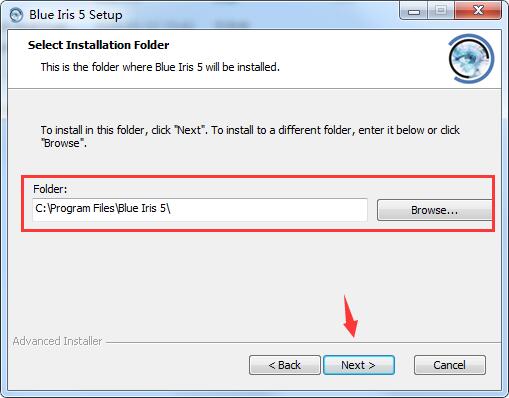Click into the Folder path text field
The image size is (509, 398).
click(200, 209)
